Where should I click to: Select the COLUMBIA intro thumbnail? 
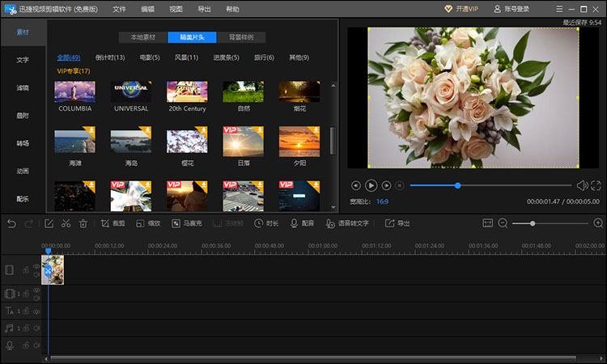[74, 91]
